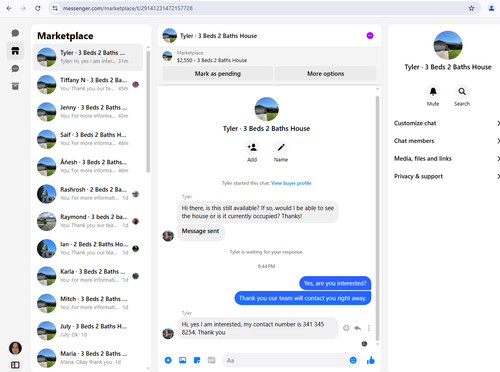The height and width of the screenshot is (372, 500).
Task: Search in conversation with the magnifier icon
Action: 462,91
